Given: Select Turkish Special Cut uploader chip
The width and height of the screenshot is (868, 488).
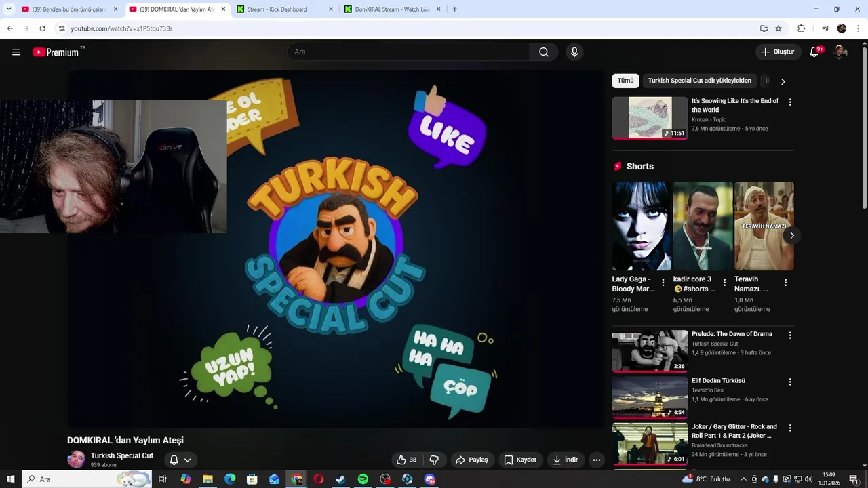Looking at the screenshot, I should click(699, 81).
